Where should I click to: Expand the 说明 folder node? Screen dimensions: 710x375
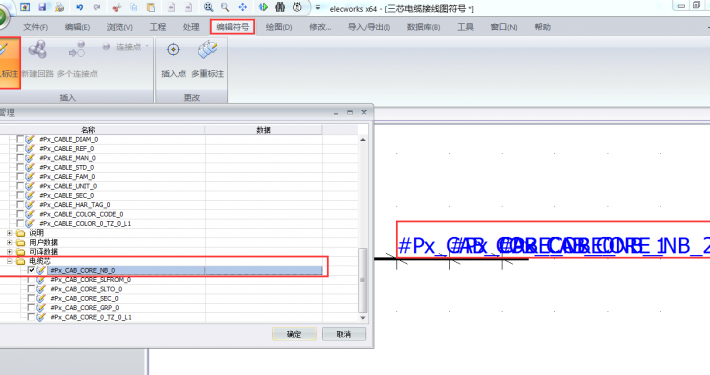coord(10,233)
